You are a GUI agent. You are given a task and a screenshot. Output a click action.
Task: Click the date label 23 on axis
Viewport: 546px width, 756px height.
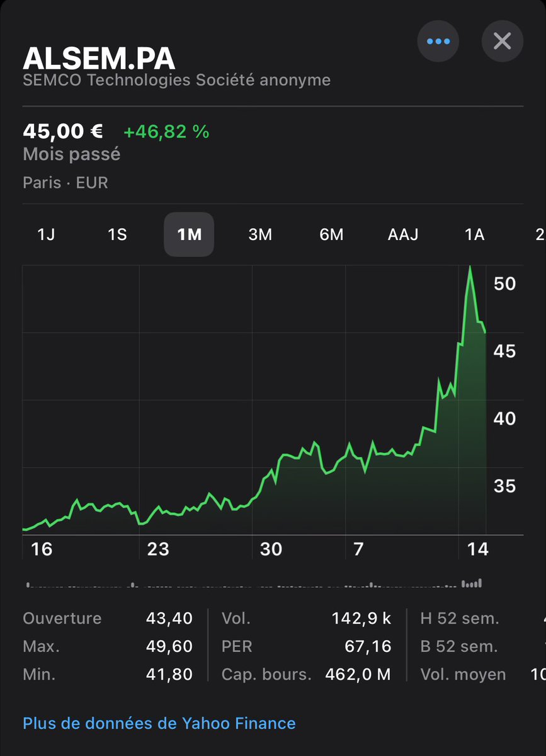pos(158,549)
